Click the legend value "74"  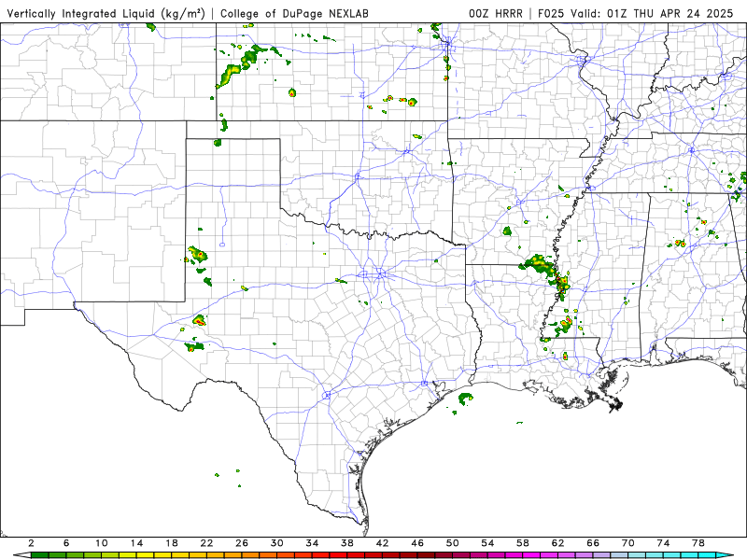[663, 543]
